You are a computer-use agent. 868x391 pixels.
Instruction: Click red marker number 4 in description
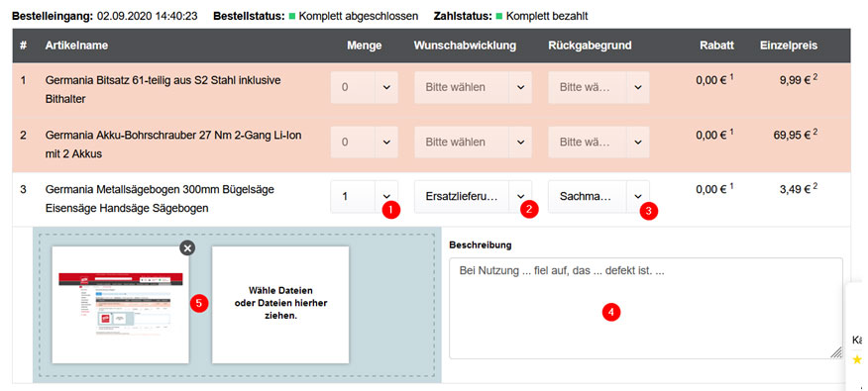pos(611,312)
